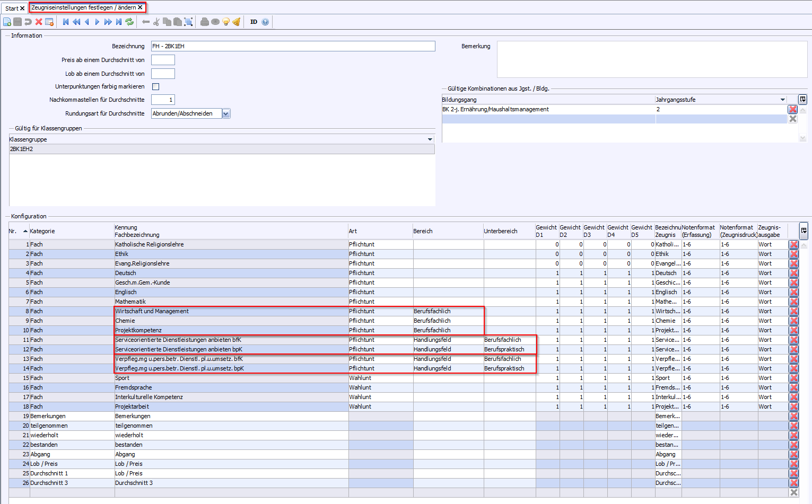Click the Bildungsgang column header
This screenshot has height=504, width=812.
(x=548, y=100)
